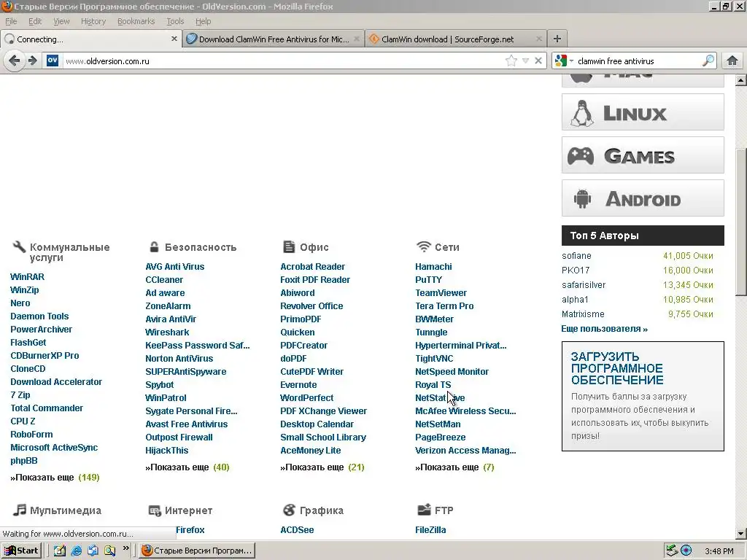The height and width of the screenshot is (560, 747).
Task: Click the Графика category icon
Action: pos(289,510)
